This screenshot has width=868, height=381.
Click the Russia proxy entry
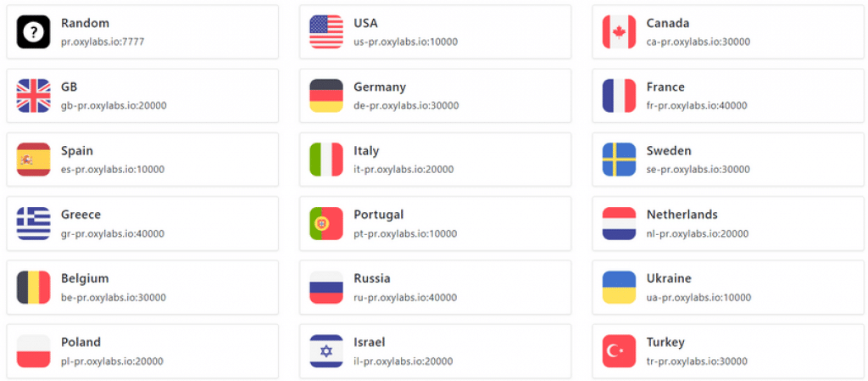click(x=435, y=287)
